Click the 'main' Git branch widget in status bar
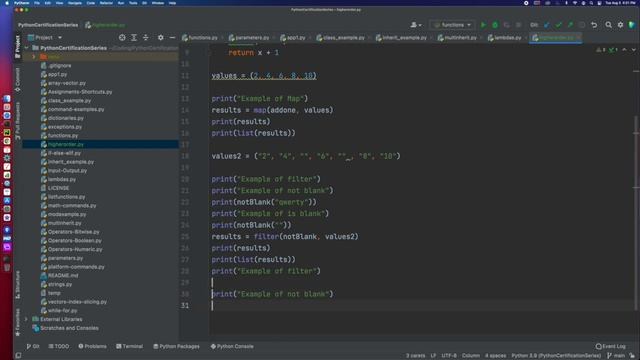This screenshot has height=360, width=640. click(x=616, y=356)
